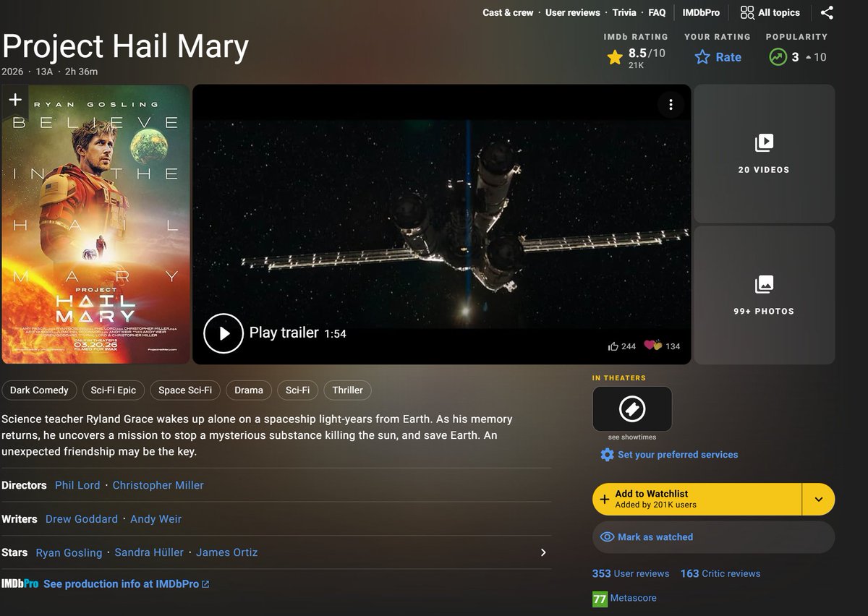Viewport: 868px width, 616px height.
Task: Click Set your preferred services link
Action: [x=678, y=455]
